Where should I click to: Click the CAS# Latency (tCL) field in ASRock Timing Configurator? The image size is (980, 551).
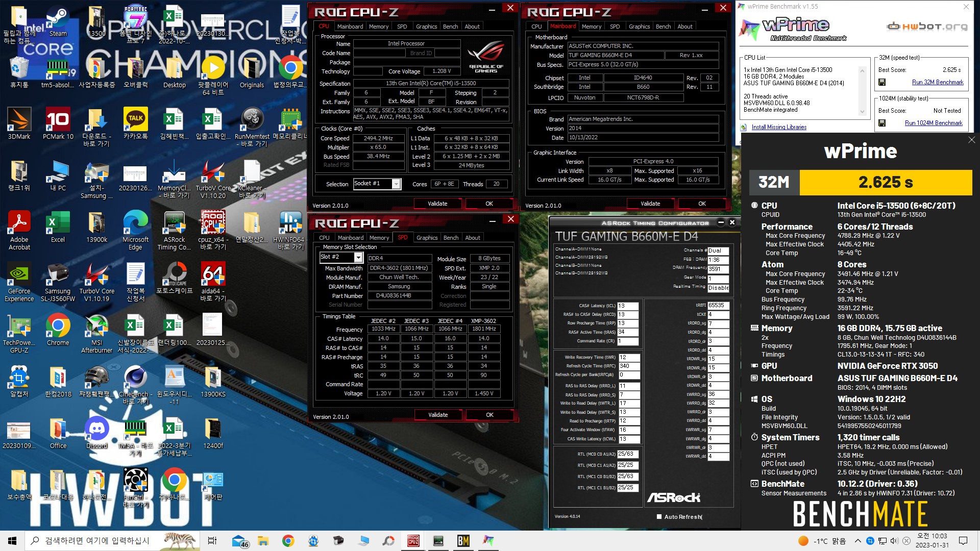click(x=628, y=306)
